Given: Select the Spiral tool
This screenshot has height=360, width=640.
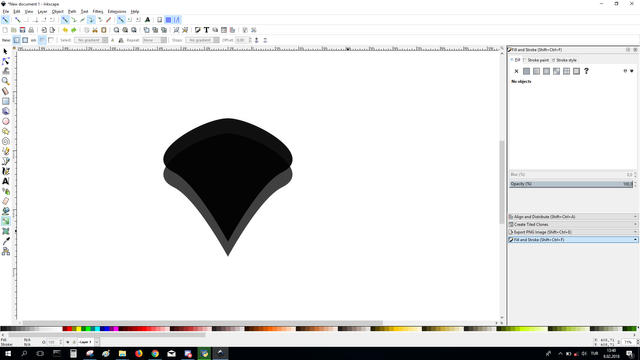Looking at the screenshot, I should click(5, 141).
